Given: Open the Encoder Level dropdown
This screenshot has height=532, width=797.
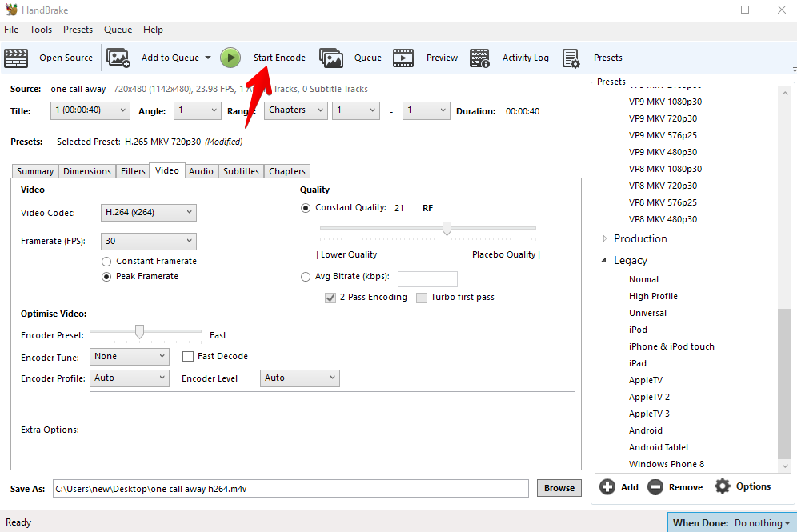Looking at the screenshot, I should point(300,378).
